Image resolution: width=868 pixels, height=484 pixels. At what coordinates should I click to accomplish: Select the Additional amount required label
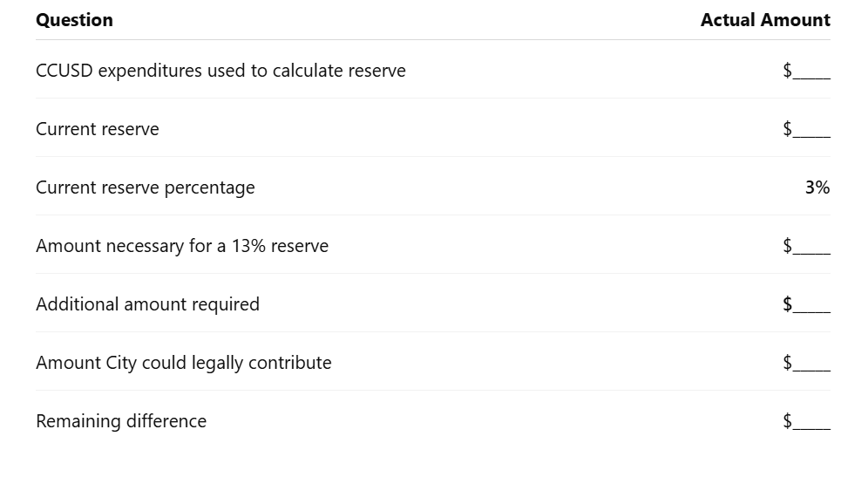[x=147, y=304]
